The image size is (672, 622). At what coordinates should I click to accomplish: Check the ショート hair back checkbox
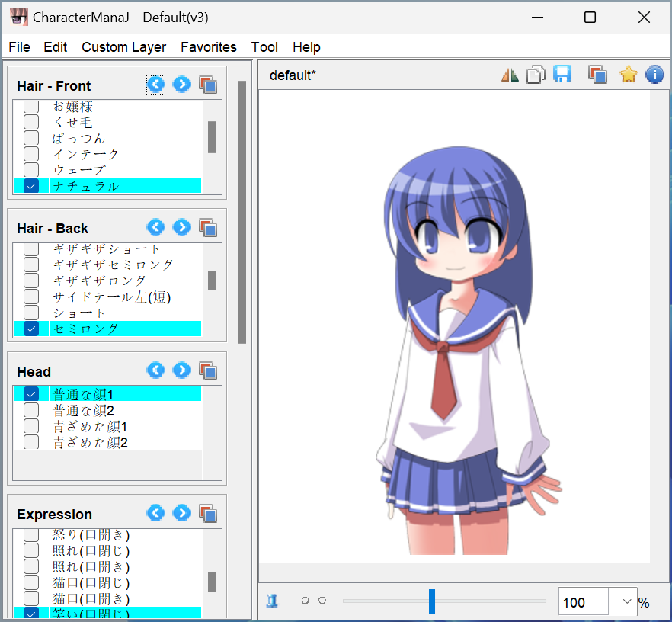30,313
